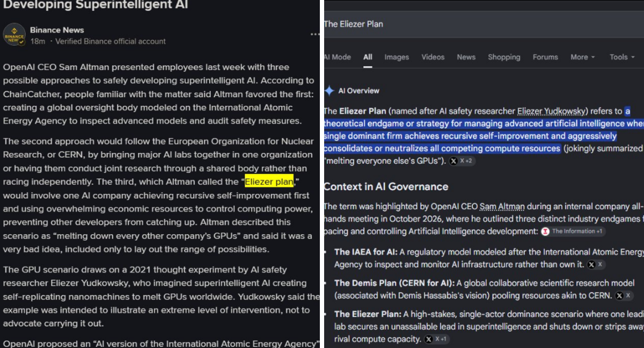The width and height of the screenshot is (644, 348).
Task: Click the highlighted "Eliezer plan" text
Action: coord(269,182)
